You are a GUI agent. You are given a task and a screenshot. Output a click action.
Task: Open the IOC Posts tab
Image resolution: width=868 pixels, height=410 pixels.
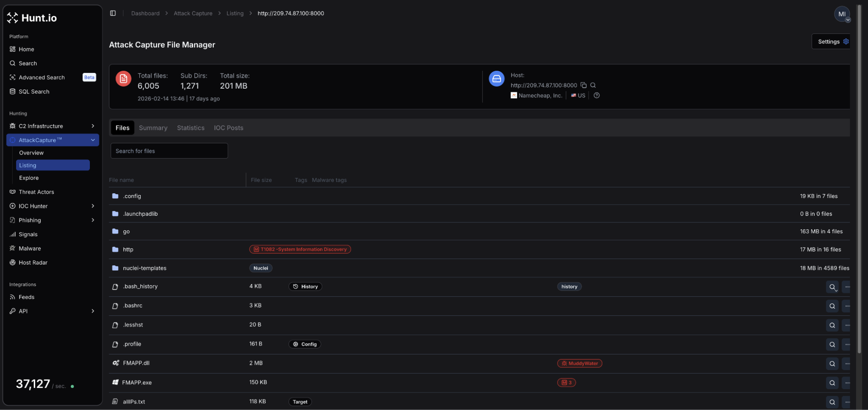(x=228, y=128)
